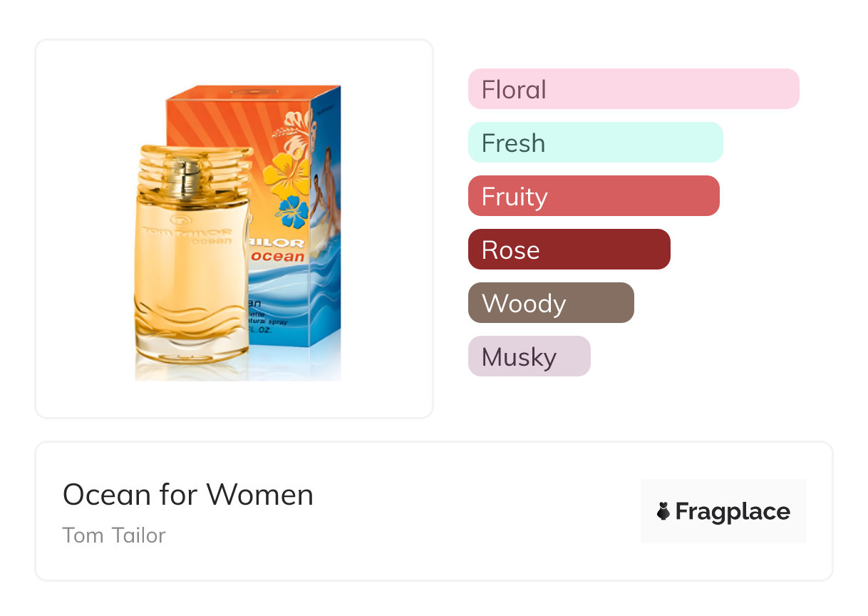
Task: Open the Ocean for Women title
Action: point(188,495)
